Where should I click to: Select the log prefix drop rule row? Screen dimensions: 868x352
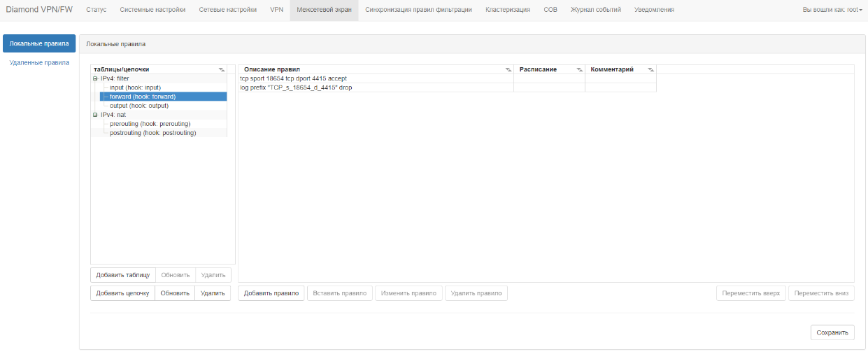point(296,87)
